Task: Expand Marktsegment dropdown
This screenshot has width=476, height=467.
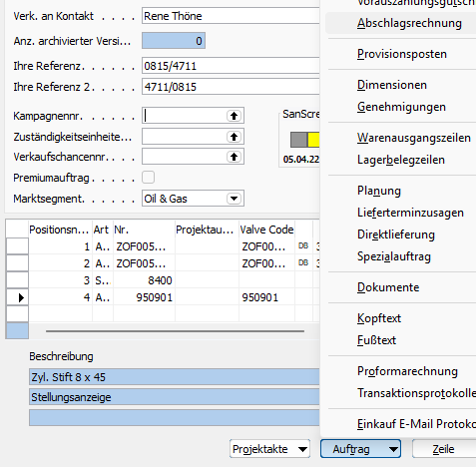Action: coord(234,199)
